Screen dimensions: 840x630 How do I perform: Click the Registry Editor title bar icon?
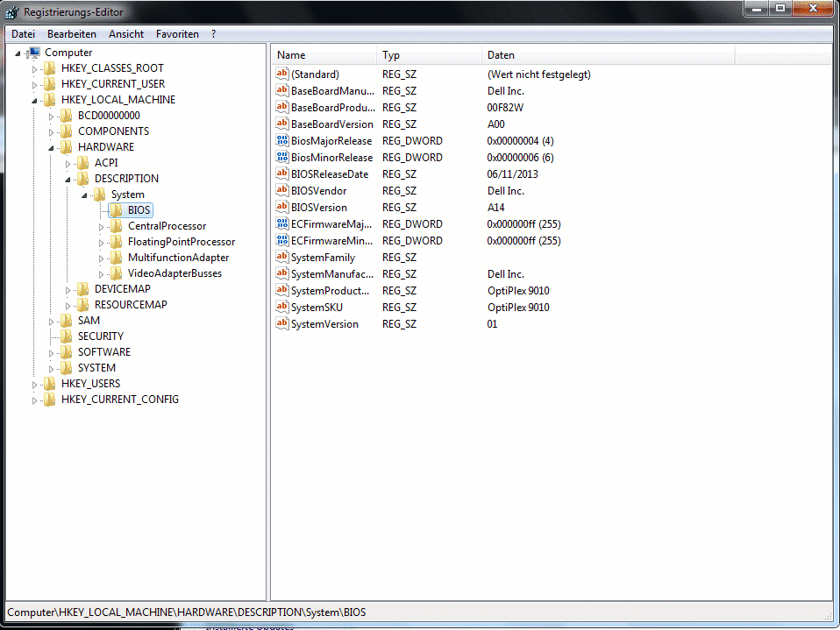(11, 11)
